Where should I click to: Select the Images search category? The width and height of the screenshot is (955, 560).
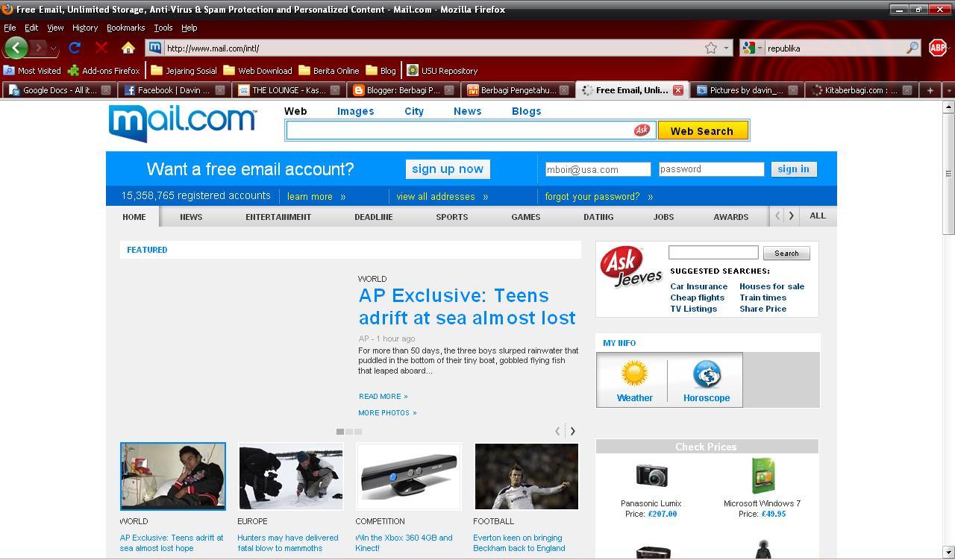pos(355,111)
